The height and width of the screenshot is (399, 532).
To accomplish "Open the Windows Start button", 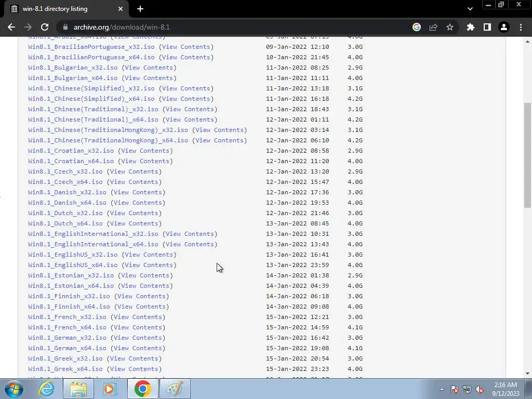I will [14, 389].
